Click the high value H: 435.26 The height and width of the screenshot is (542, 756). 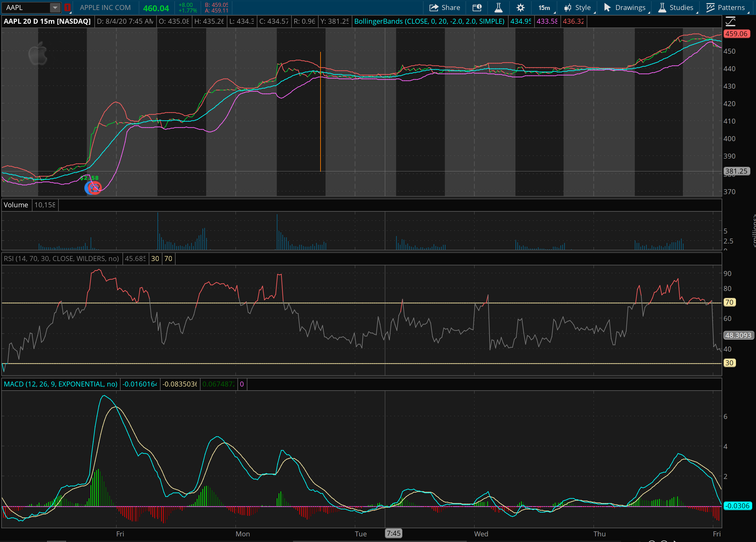click(209, 21)
